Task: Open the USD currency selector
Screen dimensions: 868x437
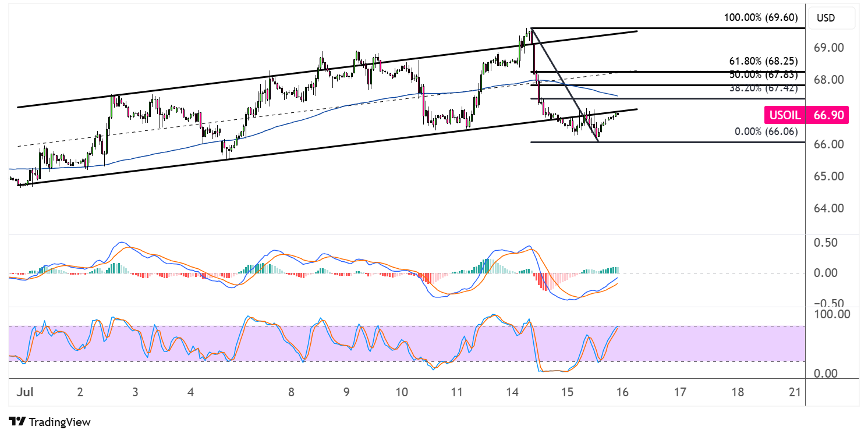Action: coord(832,17)
